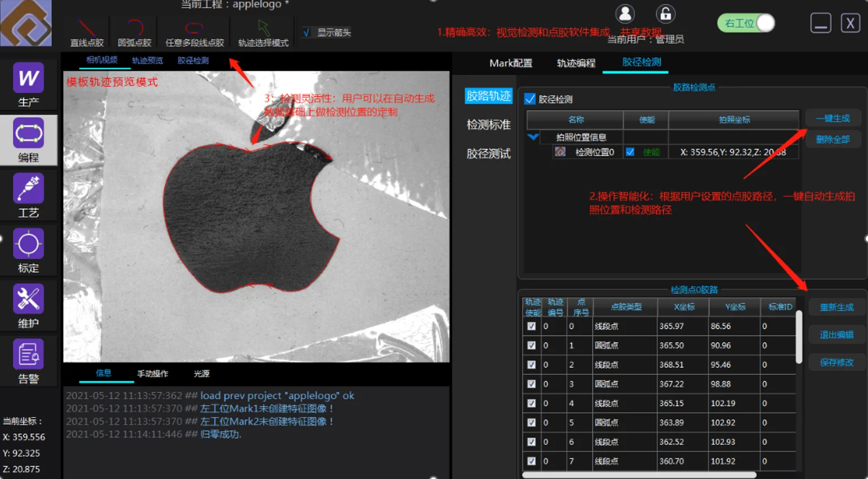Screen dimensions: 868x479
Task: Click the log line 左工位Mark1未创建特征图像！
Action: [200, 409]
